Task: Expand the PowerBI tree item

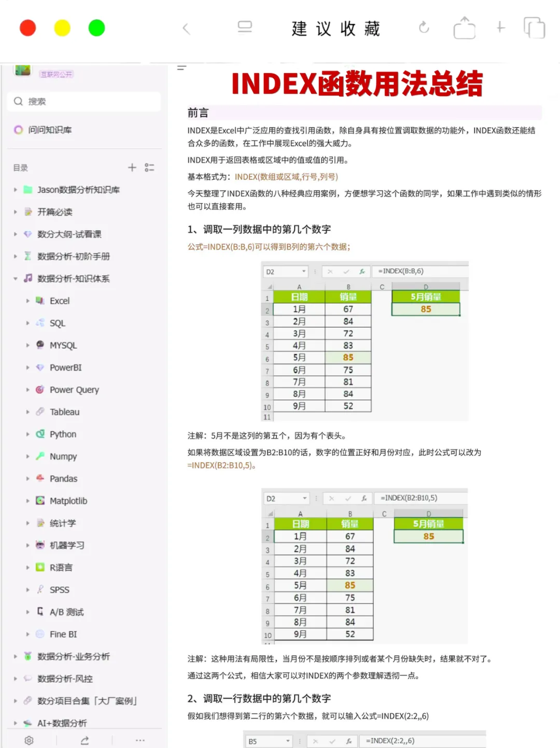Action: (27, 368)
